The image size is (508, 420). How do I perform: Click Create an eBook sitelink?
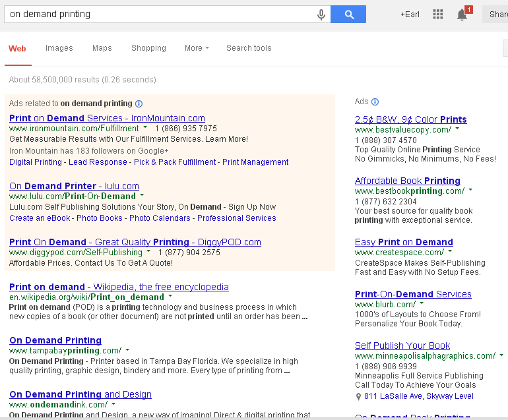pyautogui.click(x=40, y=218)
